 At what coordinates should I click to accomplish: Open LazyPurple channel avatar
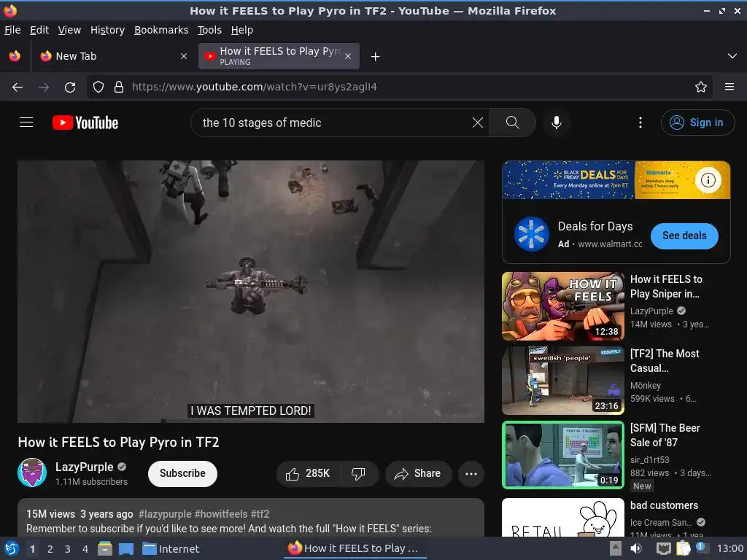pyautogui.click(x=32, y=472)
